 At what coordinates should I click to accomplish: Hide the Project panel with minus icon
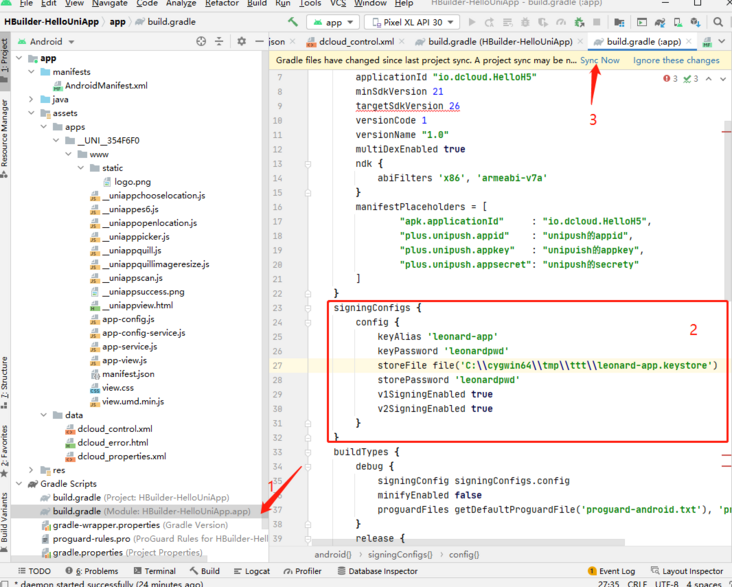260,42
